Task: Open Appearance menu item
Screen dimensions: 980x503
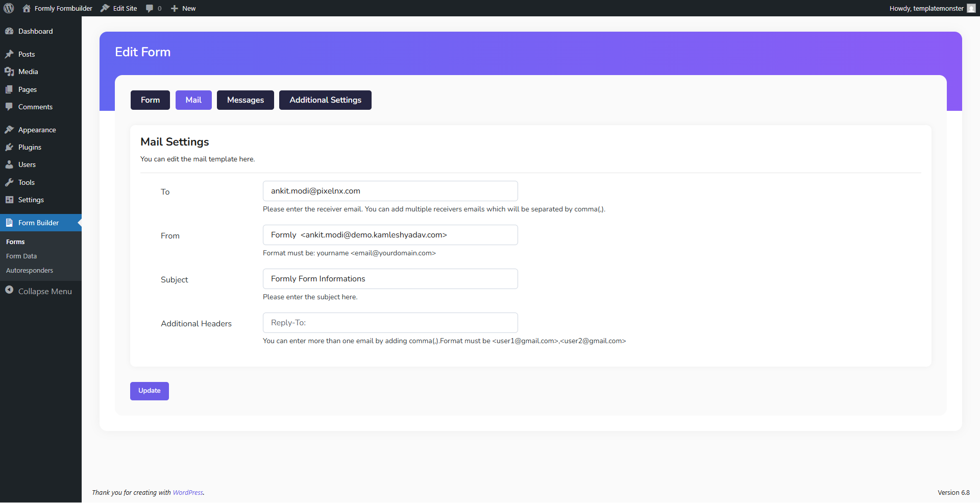Action: (x=41, y=130)
